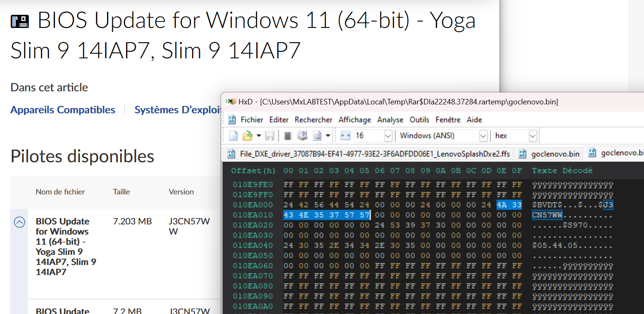Image resolution: width=644 pixels, height=314 pixels.
Task: Click the highlighted 4E byte in row 010EA010
Action: pyautogui.click(x=304, y=215)
